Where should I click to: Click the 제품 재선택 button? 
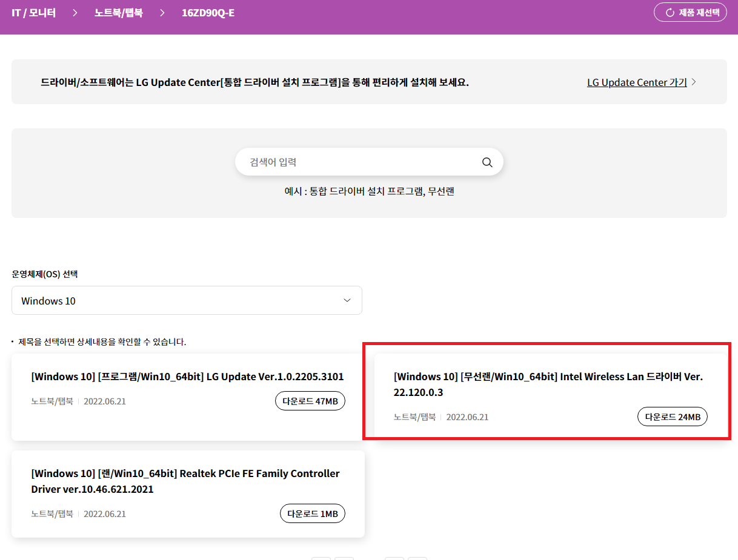[x=690, y=13]
